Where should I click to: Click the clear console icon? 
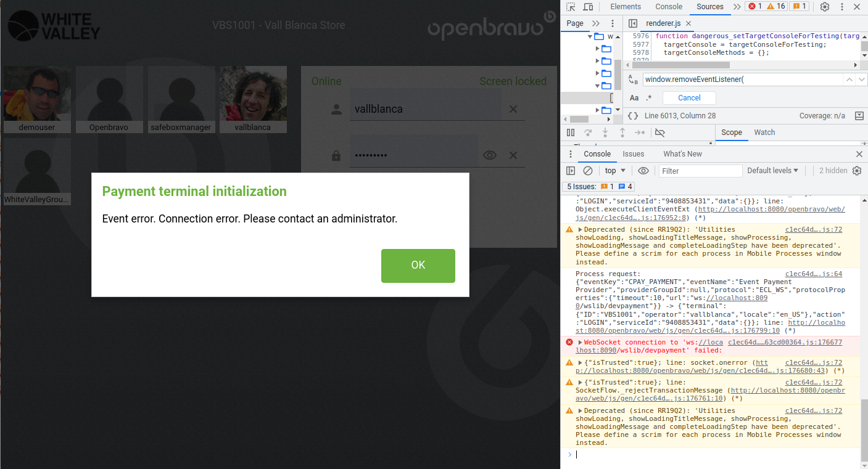click(588, 171)
